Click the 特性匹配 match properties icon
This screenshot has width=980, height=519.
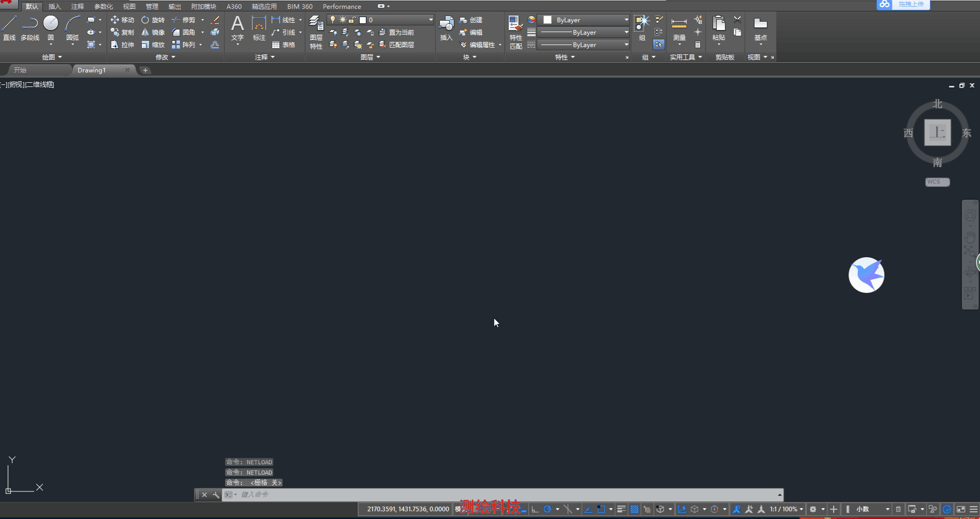[x=515, y=32]
